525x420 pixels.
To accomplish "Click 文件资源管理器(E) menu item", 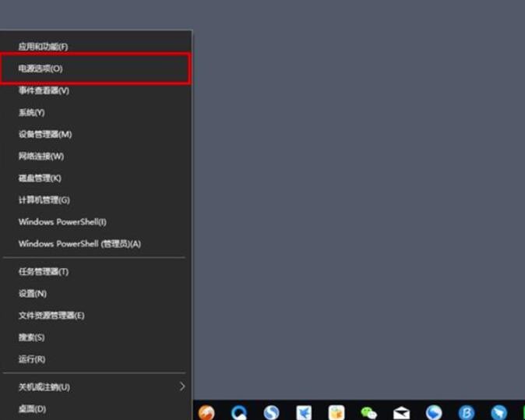I will tap(51, 316).
